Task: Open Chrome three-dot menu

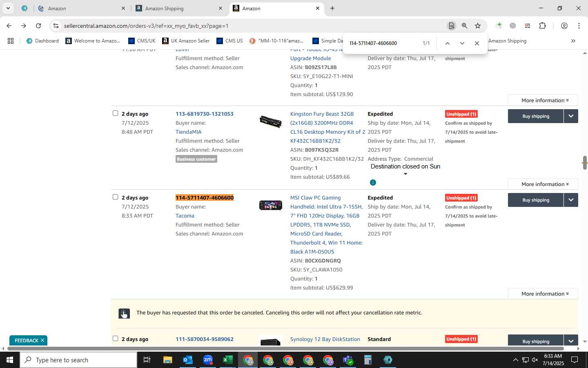Action: pos(579,26)
